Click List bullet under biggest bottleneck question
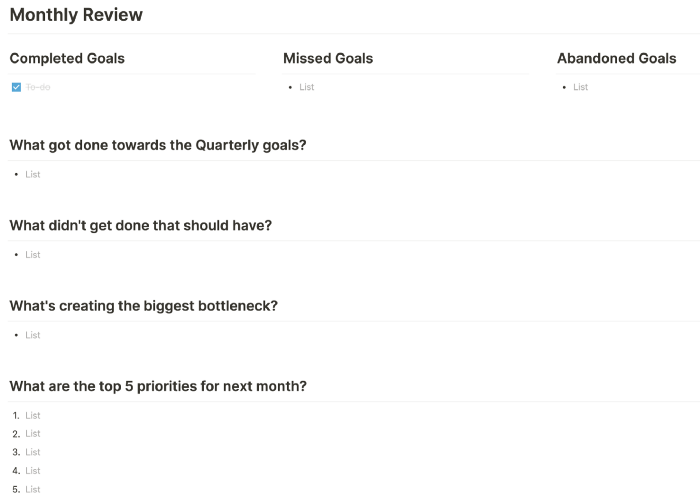The width and height of the screenshot is (700, 504). point(33,335)
